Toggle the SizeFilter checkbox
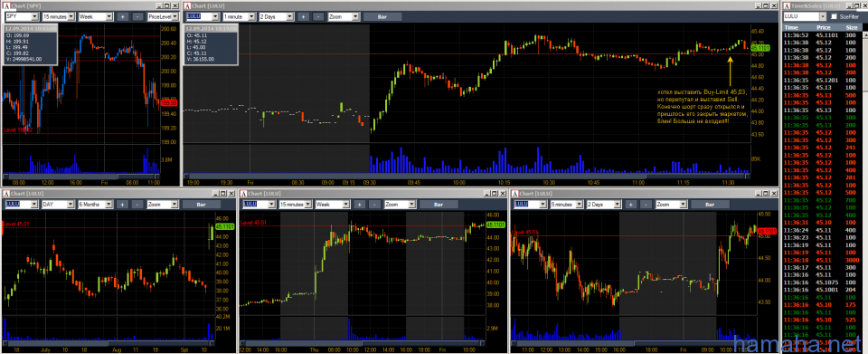The width and height of the screenshot is (868, 354). click(835, 17)
